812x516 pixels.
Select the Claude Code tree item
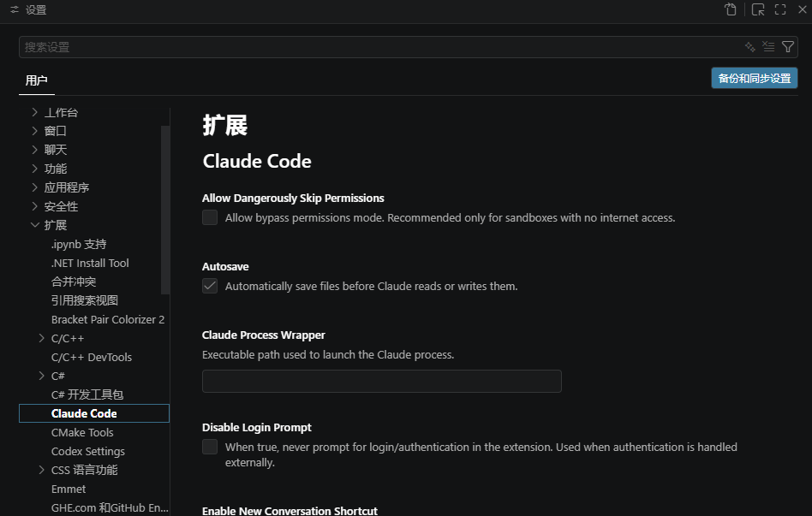[94, 413]
